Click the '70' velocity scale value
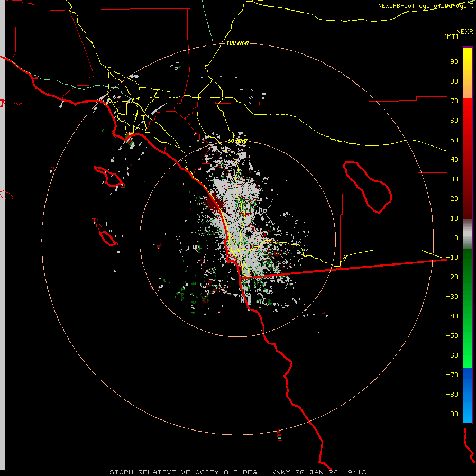476x476 pixels. pos(454,101)
